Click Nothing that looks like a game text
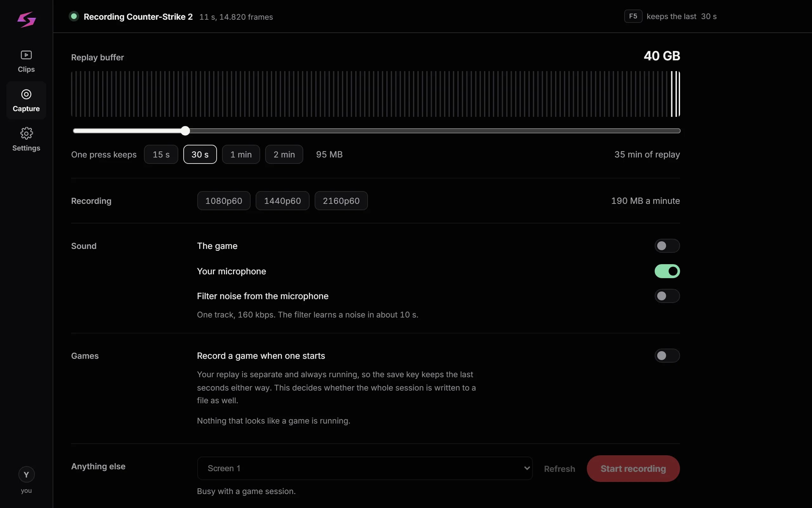 pos(273,421)
